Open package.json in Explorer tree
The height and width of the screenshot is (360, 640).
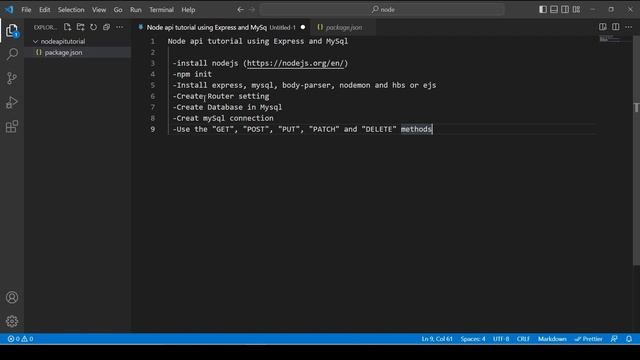[78, 52]
